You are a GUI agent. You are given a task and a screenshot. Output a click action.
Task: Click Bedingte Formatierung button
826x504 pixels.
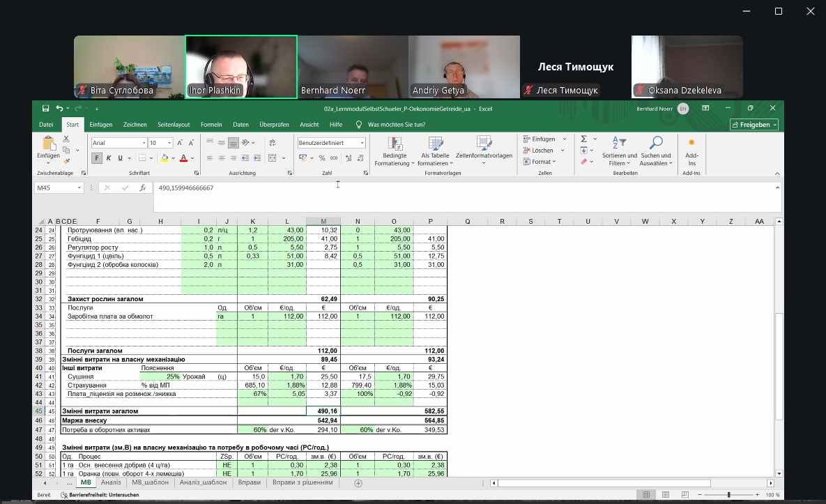tap(395, 151)
